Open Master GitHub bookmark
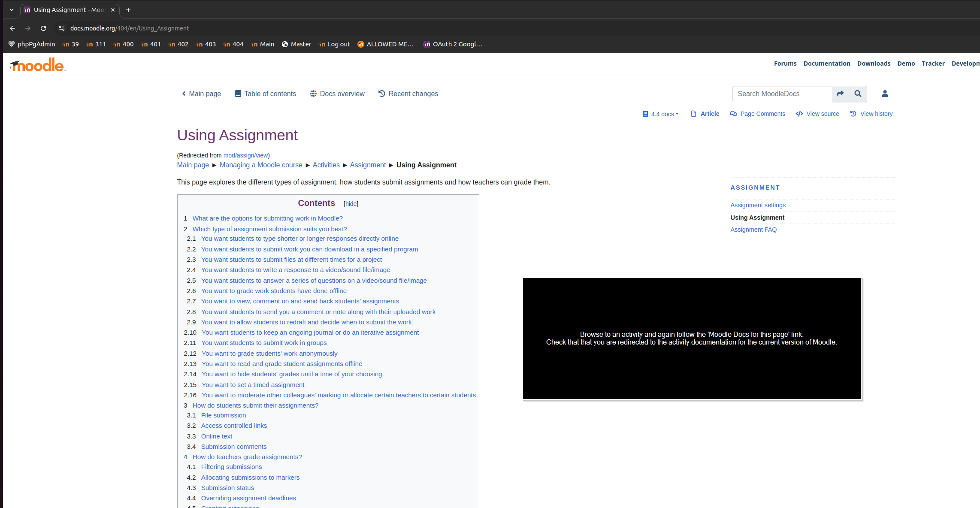 [x=296, y=44]
